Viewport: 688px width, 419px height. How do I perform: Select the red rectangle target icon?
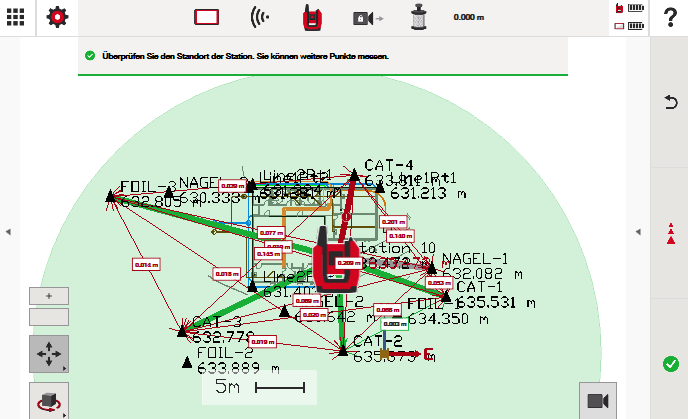click(206, 17)
